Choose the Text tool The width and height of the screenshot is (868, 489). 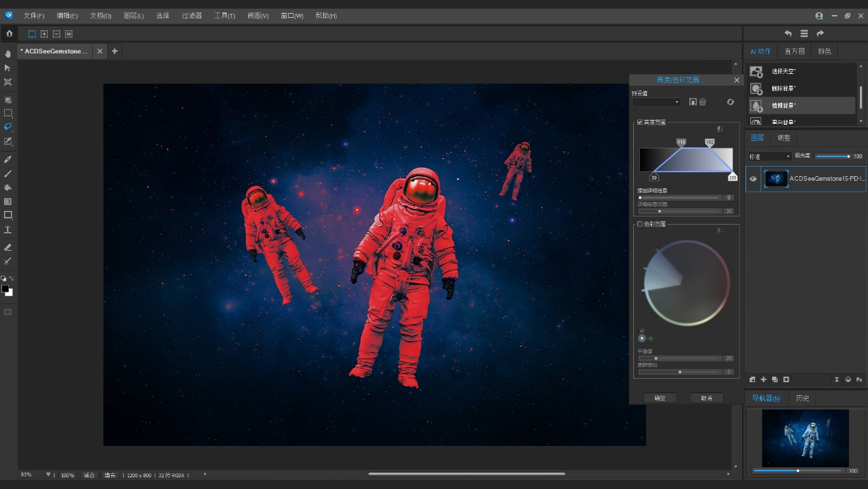[8, 229]
